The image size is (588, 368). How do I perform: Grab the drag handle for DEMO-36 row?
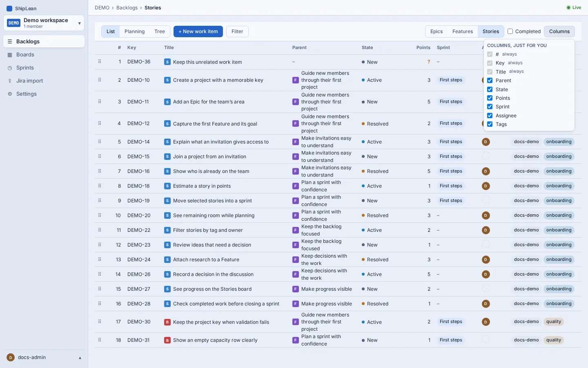100,61
